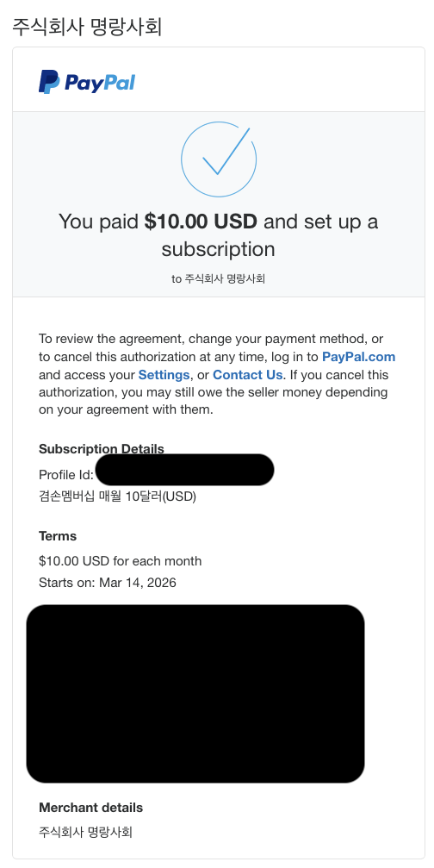The height and width of the screenshot is (868, 434).
Task: Click the merchant name under Merchant details
Action: point(86,832)
